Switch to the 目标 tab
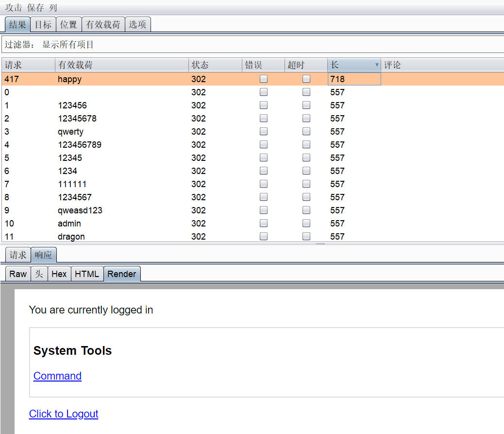This screenshot has width=504, height=434. point(43,24)
